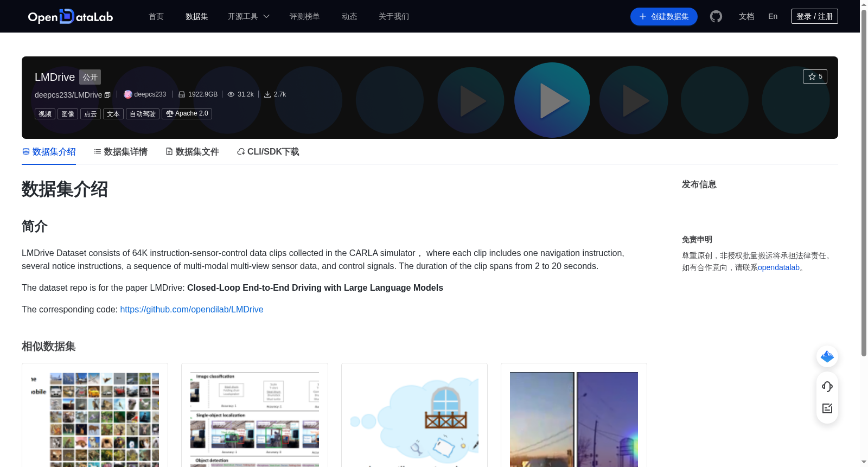Open the feedback edit icon

pos(827,408)
